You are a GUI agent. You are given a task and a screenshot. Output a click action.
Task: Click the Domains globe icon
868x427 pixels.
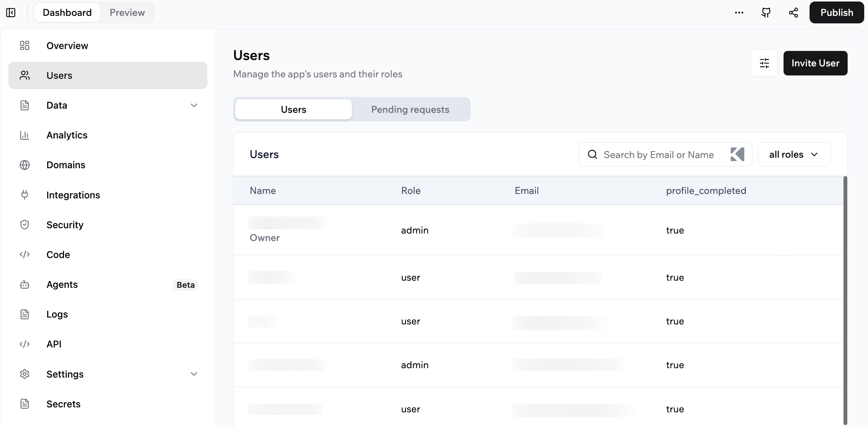(25, 165)
